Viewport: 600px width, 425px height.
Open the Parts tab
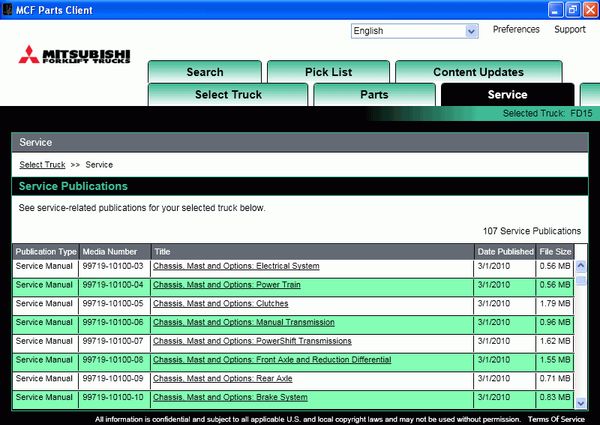coord(374,94)
